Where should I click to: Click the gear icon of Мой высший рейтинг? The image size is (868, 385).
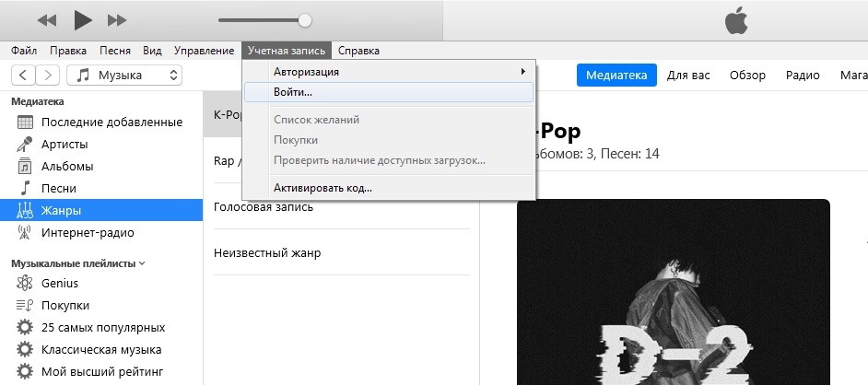pyautogui.click(x=25, y=372)
